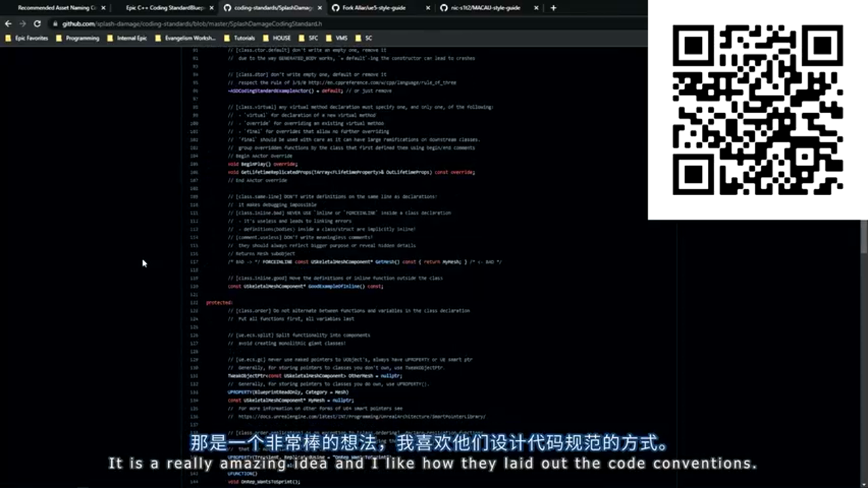This screenshot has height=488, width=868.
Task: Open a new browser tab
Action: tap(553, 8)
